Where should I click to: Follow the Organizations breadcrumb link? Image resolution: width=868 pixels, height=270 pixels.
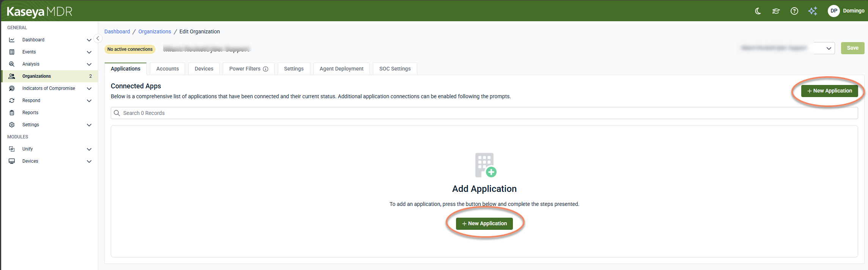tap(155, 31)
